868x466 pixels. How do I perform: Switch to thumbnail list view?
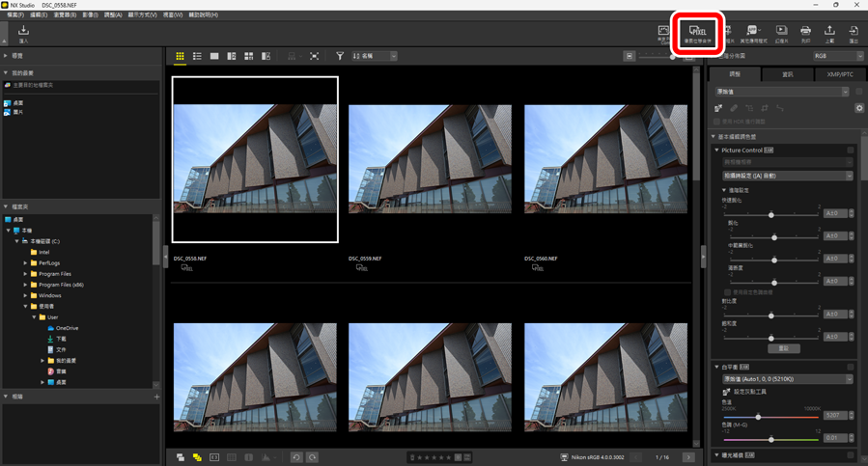(x=197, y=57)
